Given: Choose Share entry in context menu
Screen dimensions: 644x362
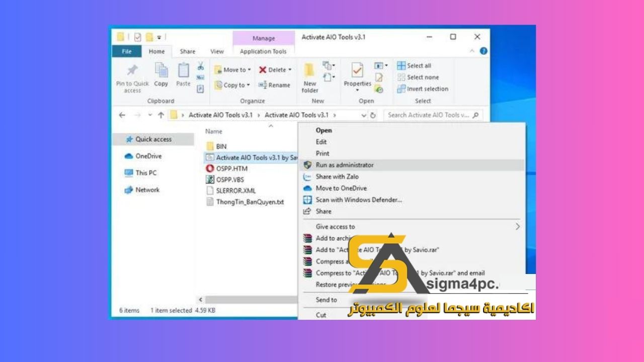Looking at the screenshot, I should [x=412, y=211].
